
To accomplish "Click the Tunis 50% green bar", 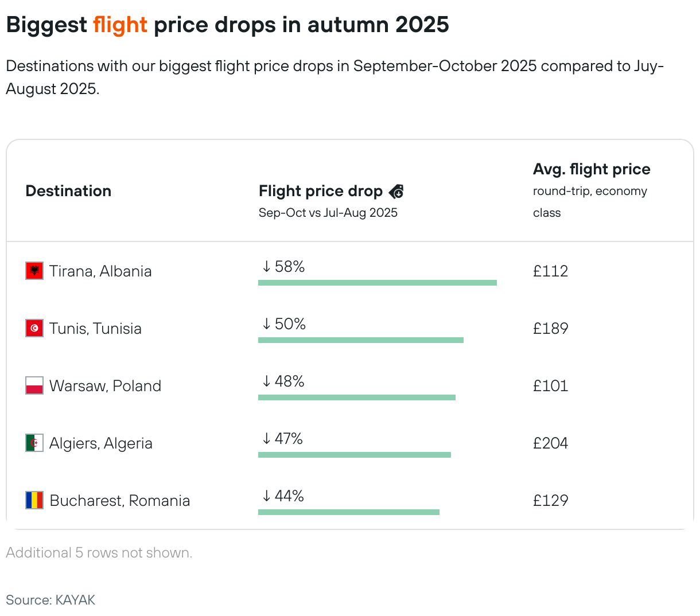I will 360,340.
